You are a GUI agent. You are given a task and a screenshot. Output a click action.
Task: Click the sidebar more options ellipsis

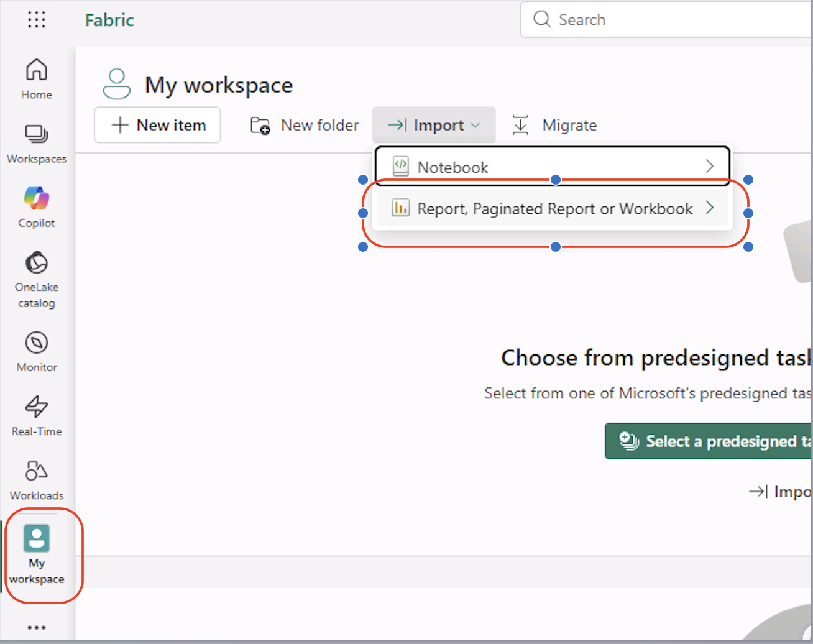point(37,628)
